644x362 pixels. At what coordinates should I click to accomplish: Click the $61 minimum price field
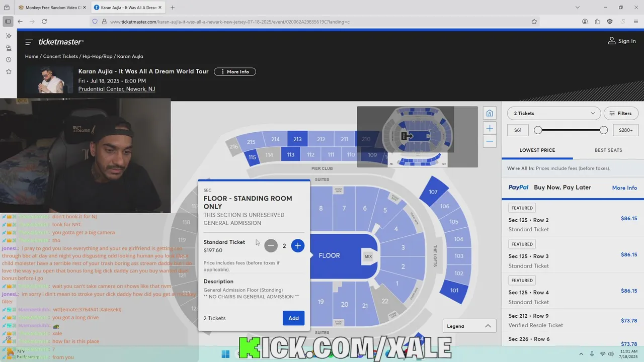tap(518, 130)
